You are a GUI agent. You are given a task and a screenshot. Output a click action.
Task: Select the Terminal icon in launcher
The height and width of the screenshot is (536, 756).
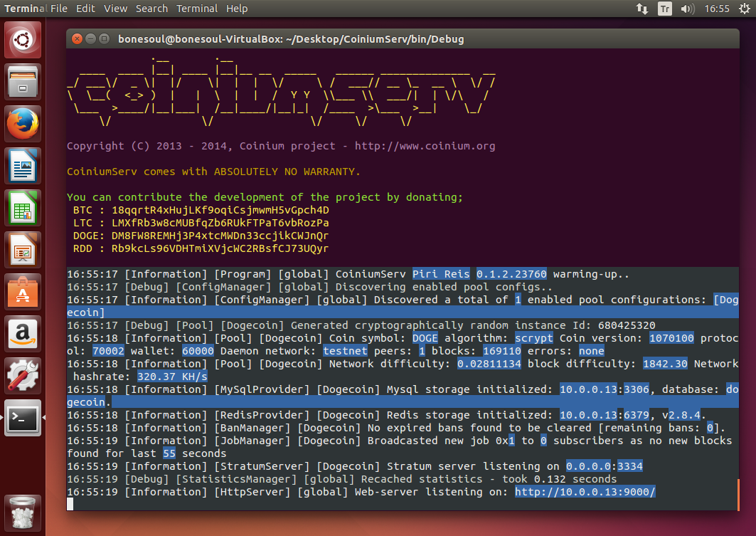coord(23,418)
